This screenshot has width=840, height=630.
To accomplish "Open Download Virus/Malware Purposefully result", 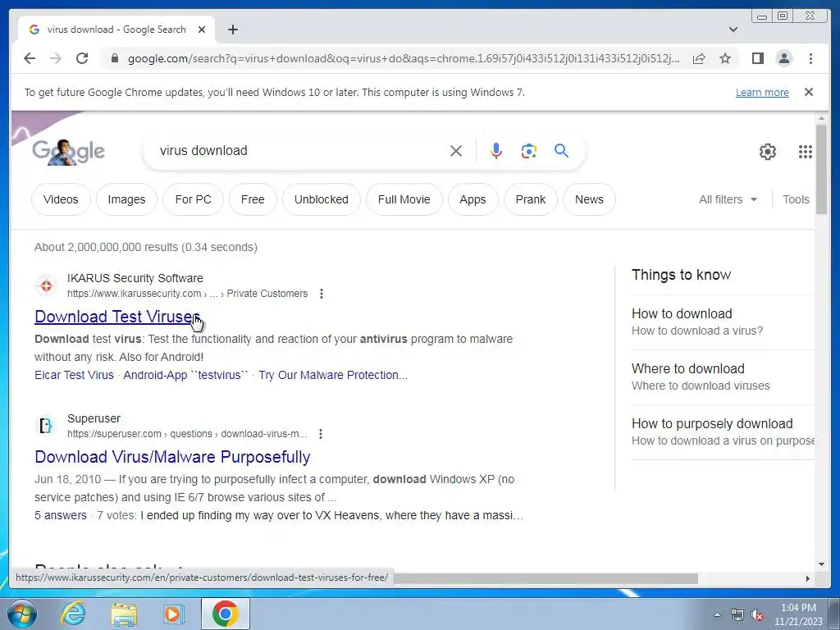I will [172, 457].
